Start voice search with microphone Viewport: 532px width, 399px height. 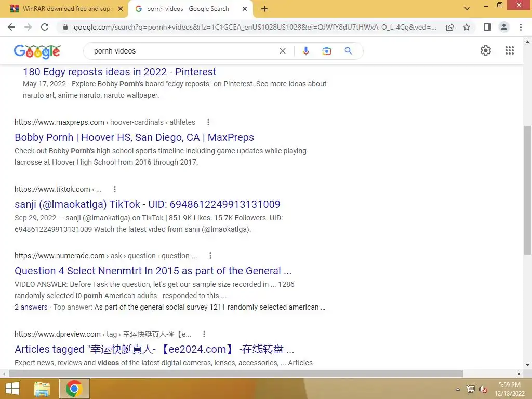tap(305, 51)
